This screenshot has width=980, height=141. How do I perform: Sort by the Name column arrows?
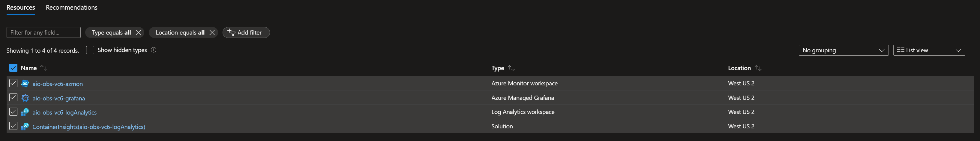point(43,68)
